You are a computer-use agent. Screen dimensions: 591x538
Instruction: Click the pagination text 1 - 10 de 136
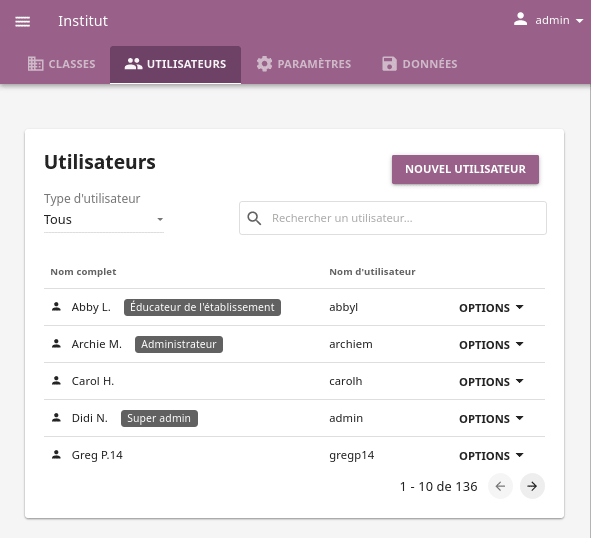[x=438, y=487]
